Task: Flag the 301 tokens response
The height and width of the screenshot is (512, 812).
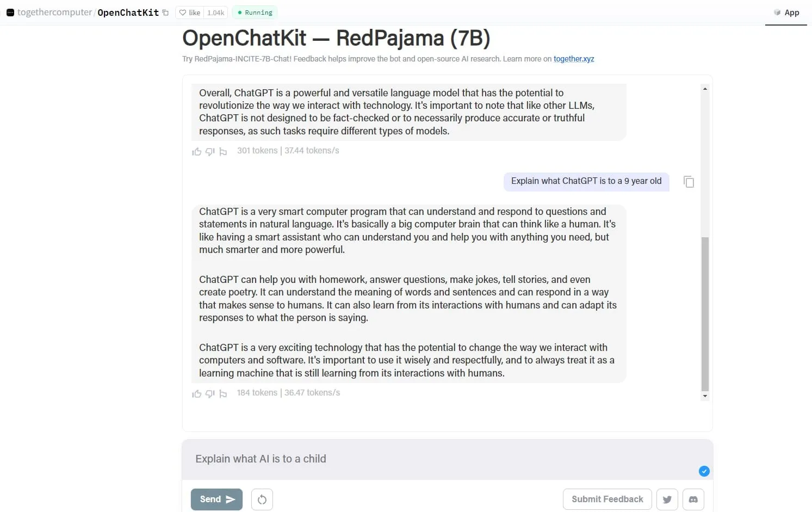Action: (x=223, y=152)
